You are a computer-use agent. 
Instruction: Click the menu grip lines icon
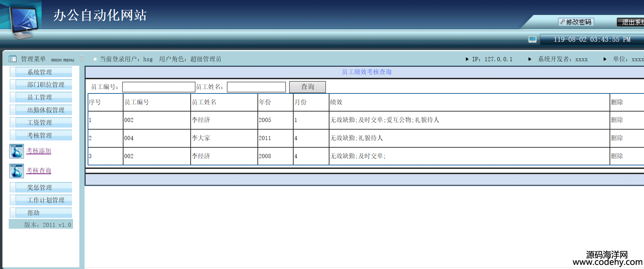click(x=82, y=58)
